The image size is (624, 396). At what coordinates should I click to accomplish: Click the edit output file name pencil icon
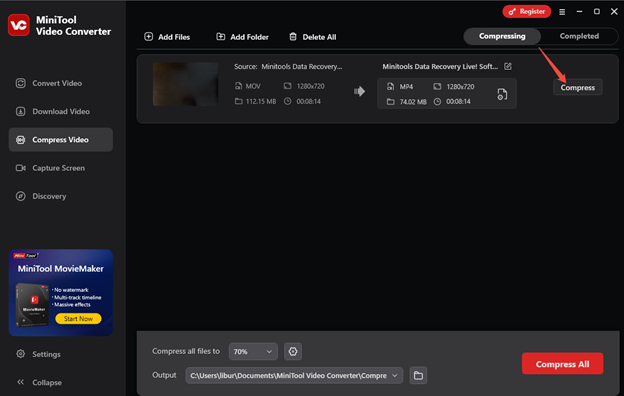pyautogui.click(x=508, y=66)
